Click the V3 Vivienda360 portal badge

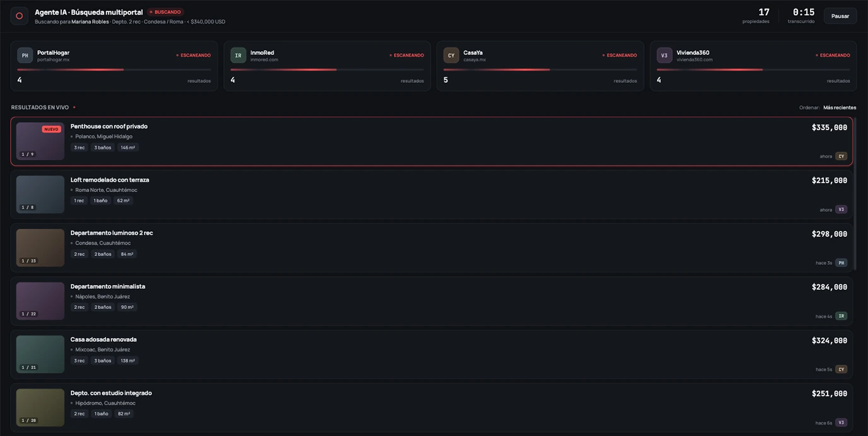pos(664,55)
